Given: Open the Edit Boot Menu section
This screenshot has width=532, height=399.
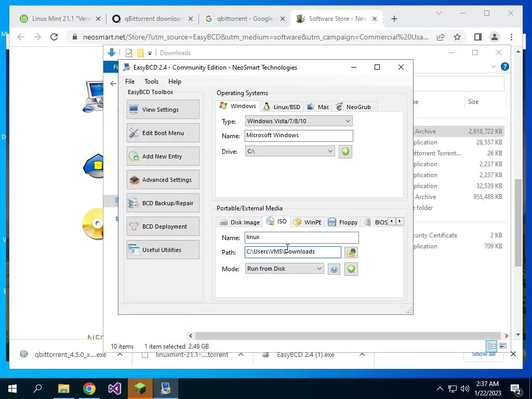Looking at the screenshot, I should click(163, 133).
